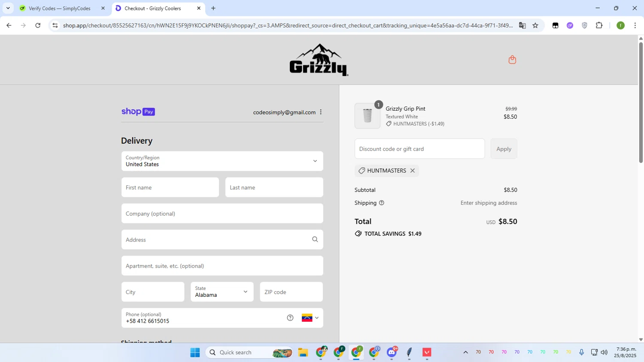View site information icon in address bar
644x362 pixels.
pyautogui.click(x=55, y=25)
